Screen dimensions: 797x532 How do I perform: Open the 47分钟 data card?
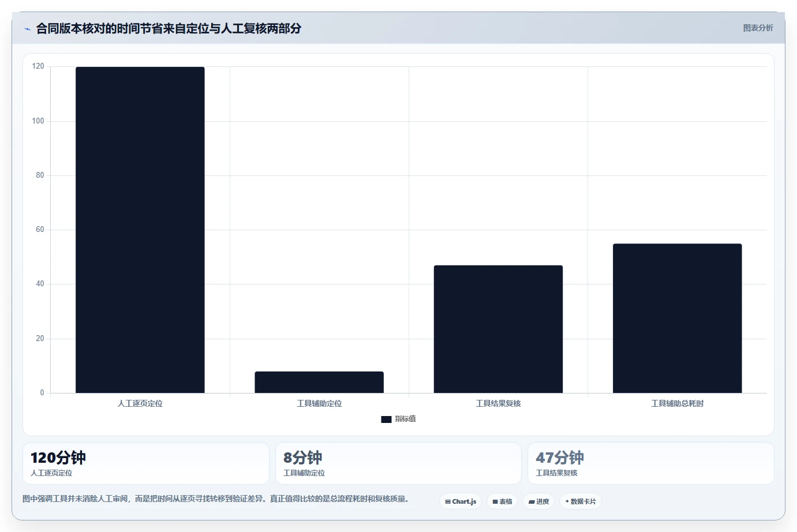pyautogui.click(x=651, y=463)
